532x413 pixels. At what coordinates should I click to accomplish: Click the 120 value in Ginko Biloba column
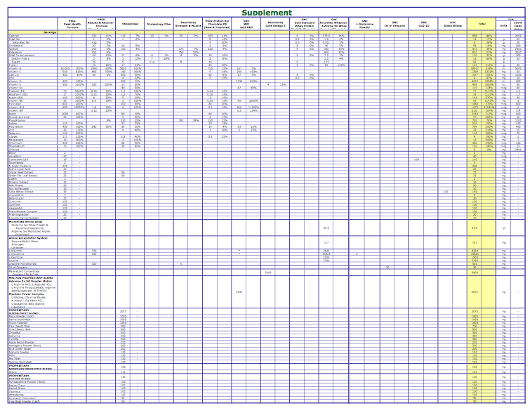446,192
